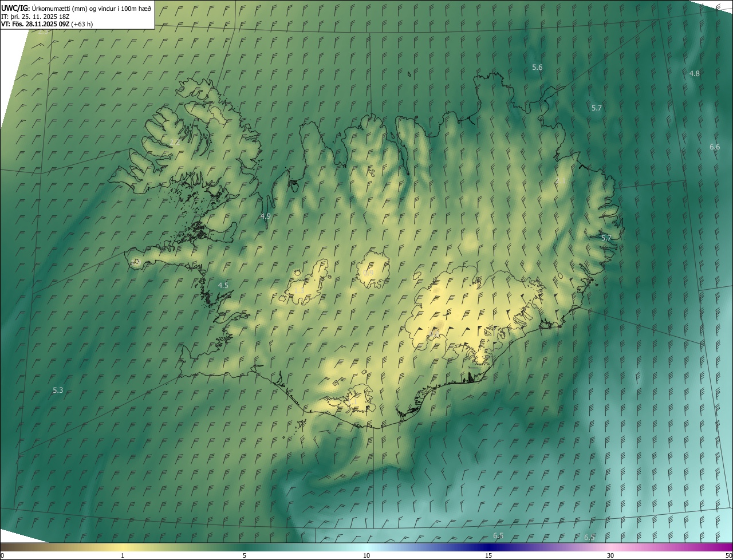This screenshot has height=560, width=733.
Task: Click the colorbar tick label 0
Action: 2,555
